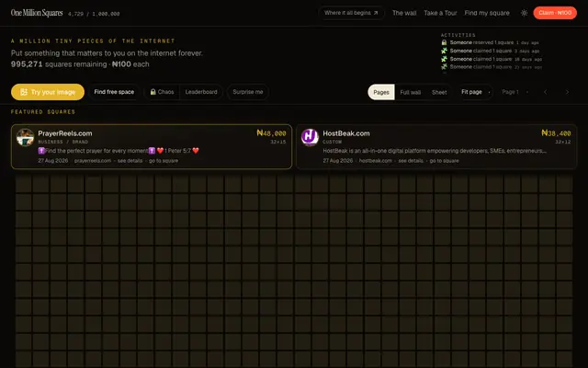Open the Page 1 selector dropdown
The height and width of the screenshot is (368, 588).
tap(515, 92)
